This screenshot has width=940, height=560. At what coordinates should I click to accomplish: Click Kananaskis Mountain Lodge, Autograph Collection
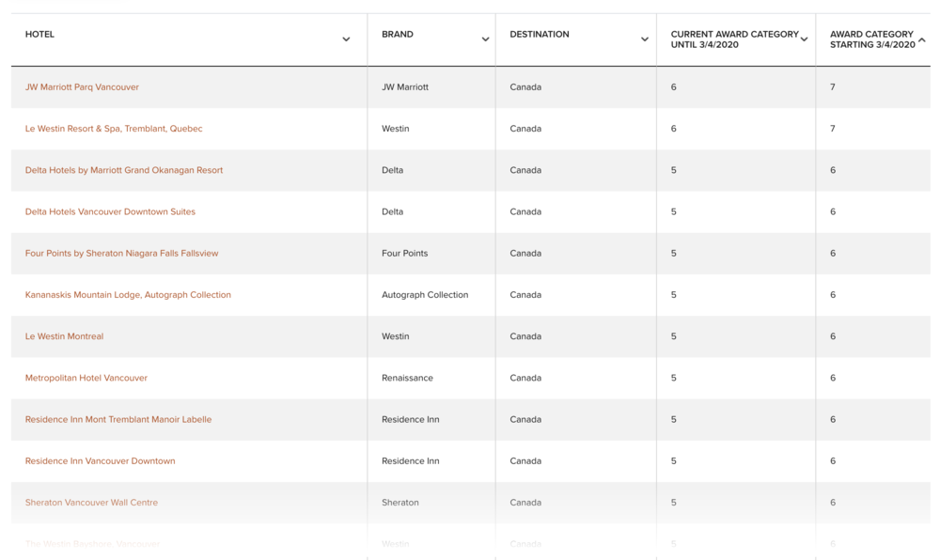128,295
